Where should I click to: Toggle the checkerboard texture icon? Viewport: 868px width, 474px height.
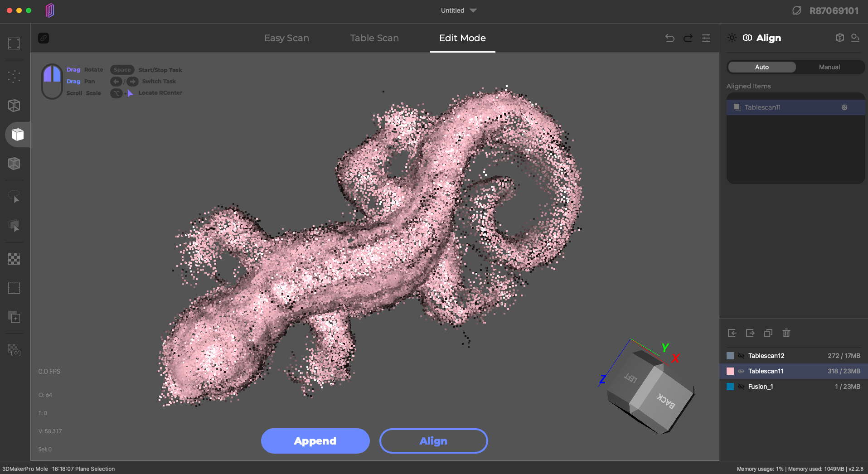14,259
